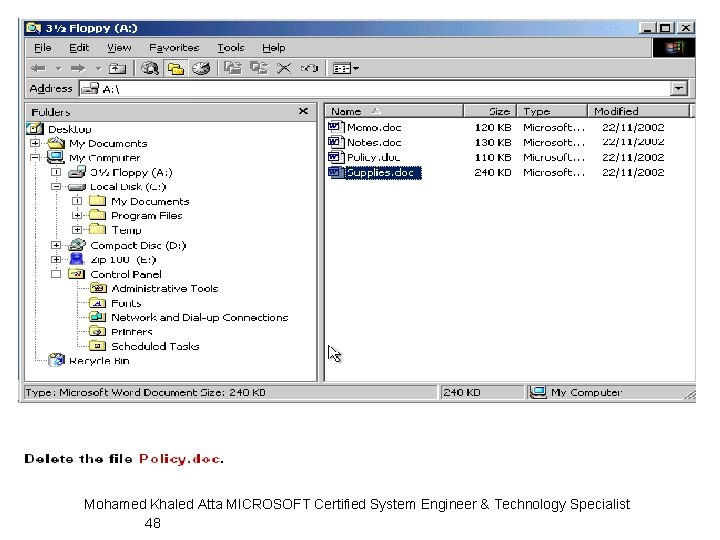Click the Windows logo throbber icon

pos(674,47)
